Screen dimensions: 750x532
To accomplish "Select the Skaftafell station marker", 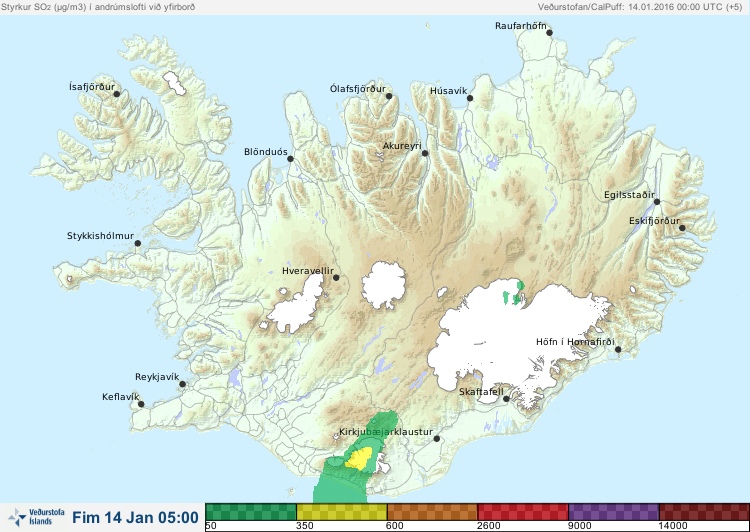I will [506, 399].
